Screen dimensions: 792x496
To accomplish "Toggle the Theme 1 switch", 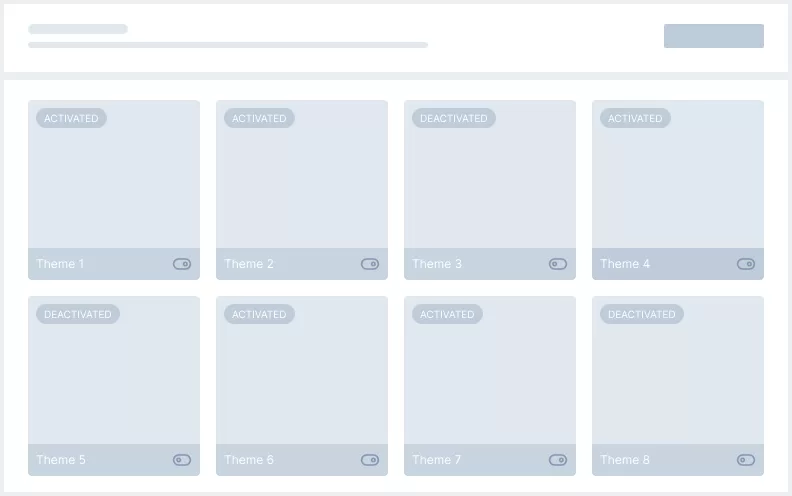I will [182, 264].
